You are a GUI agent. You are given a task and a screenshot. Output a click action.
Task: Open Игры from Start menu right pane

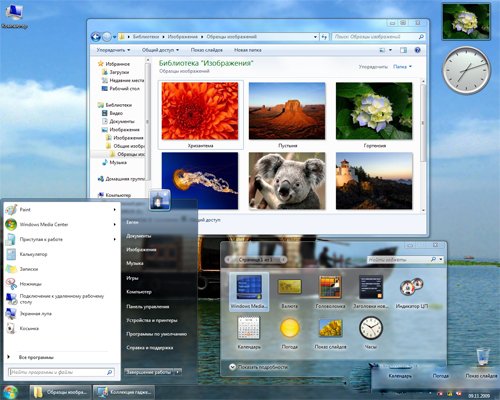(x=132, y=278)
